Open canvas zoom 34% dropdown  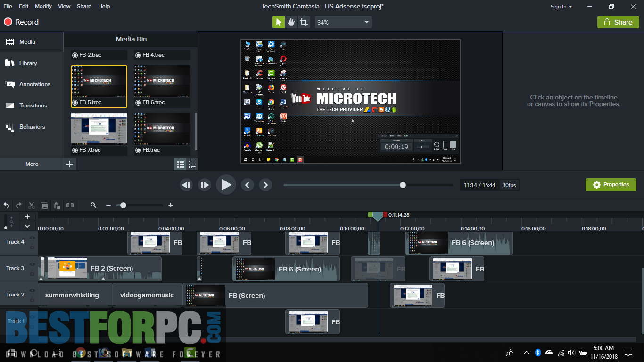tap(343, 22)
